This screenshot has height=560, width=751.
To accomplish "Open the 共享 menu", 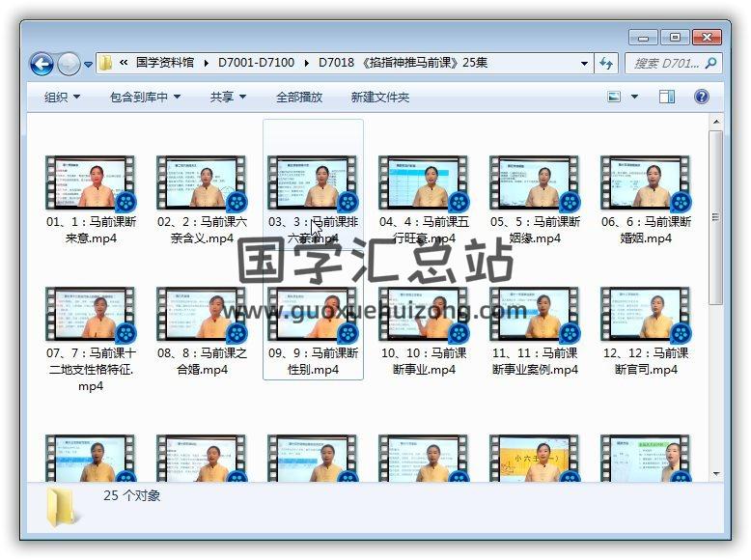I will pos(228,98).
